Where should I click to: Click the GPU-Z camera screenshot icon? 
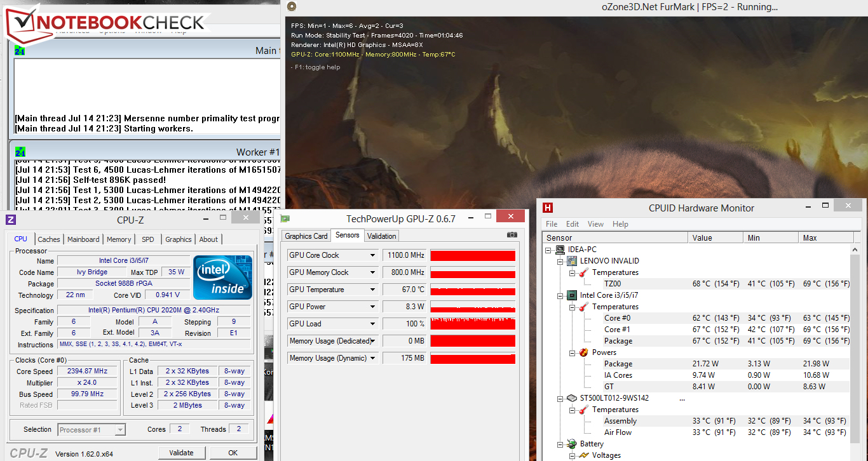coord(512,235)
